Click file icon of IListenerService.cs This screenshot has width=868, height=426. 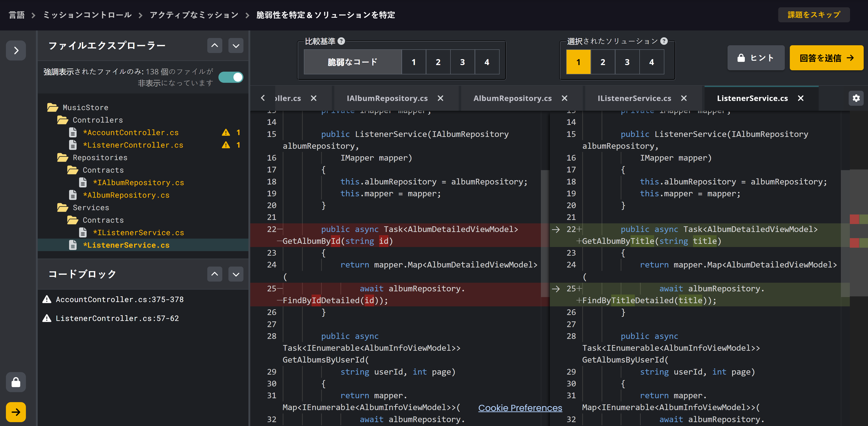point(83,232)
